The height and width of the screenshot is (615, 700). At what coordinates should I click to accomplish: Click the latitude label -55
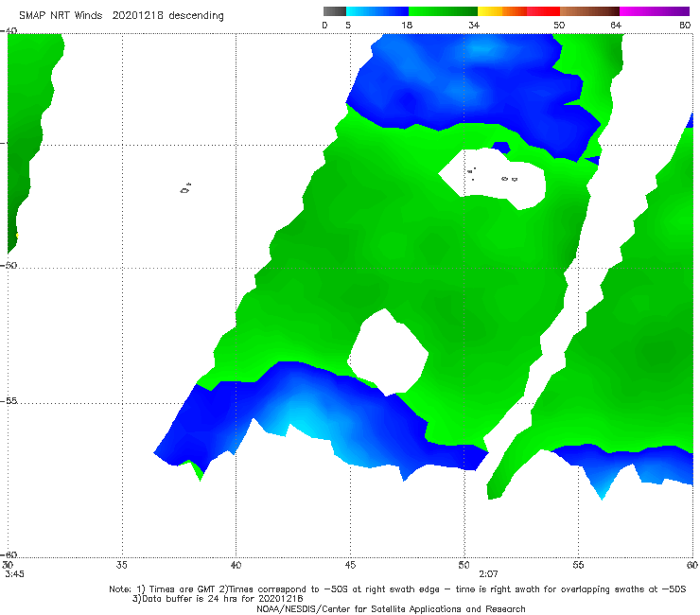[9, 400]
